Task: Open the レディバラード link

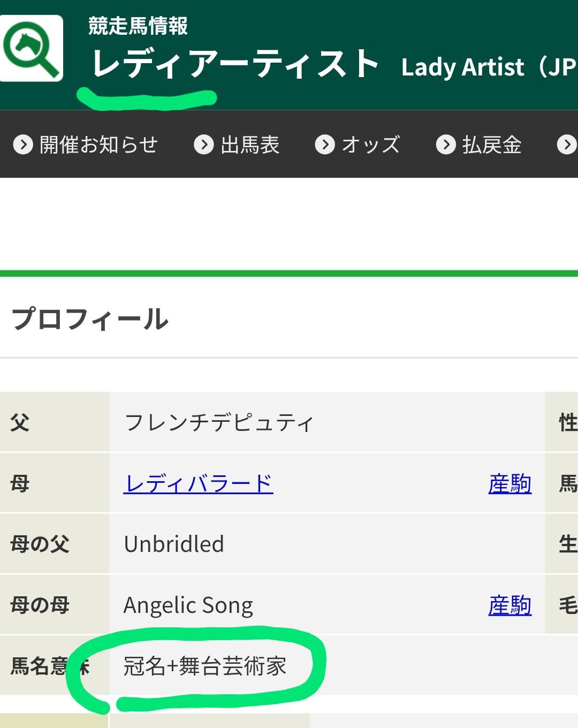Action: (x=198, y=484)
